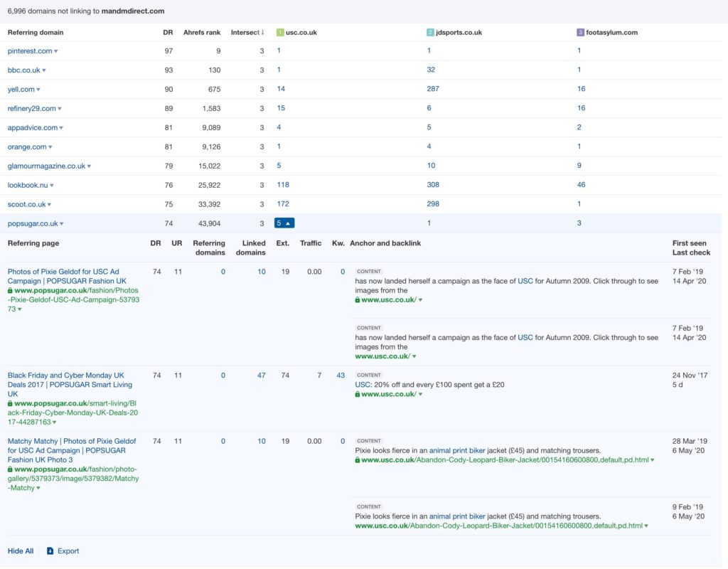Screen dimensions: 728x569
Task: Click linked domains value 47
Action: coord(262,376)
